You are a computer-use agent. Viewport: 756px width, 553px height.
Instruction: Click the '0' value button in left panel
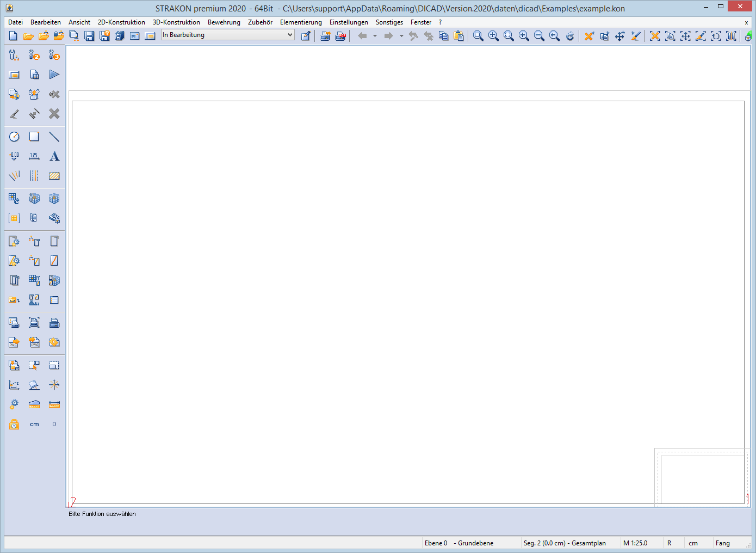pos(54,424)
